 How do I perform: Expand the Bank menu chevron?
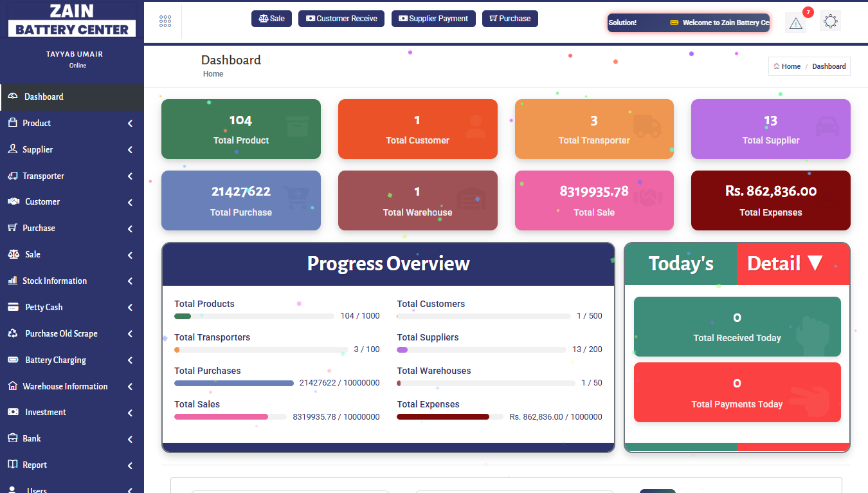pos(130,439)
